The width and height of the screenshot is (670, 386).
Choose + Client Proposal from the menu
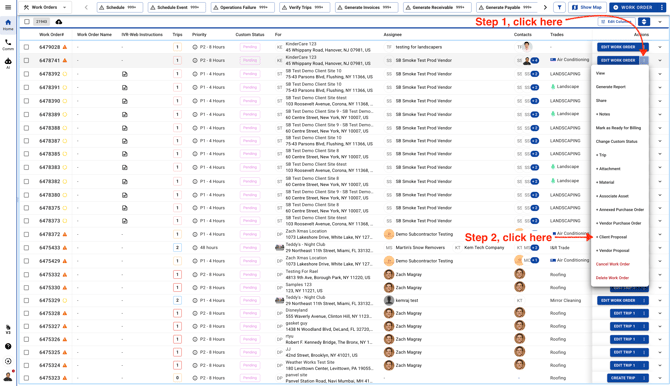click(x=611, y=237)
